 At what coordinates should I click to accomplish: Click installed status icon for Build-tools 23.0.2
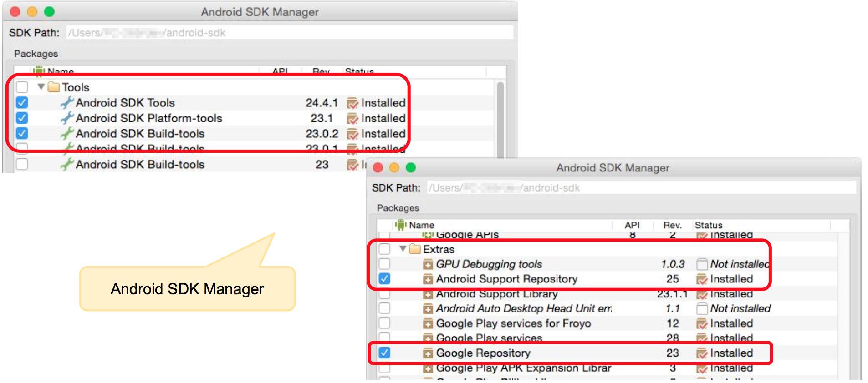coord(352,134)
